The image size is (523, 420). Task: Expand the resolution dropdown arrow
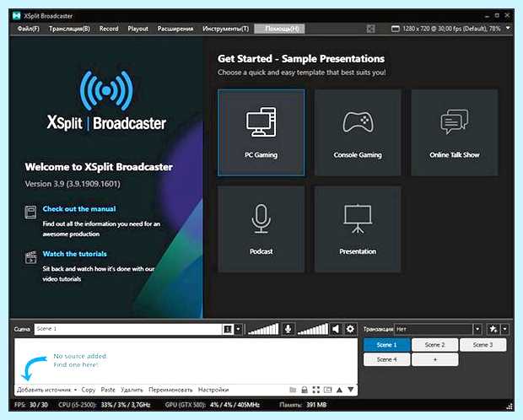(x=508, y=29)
